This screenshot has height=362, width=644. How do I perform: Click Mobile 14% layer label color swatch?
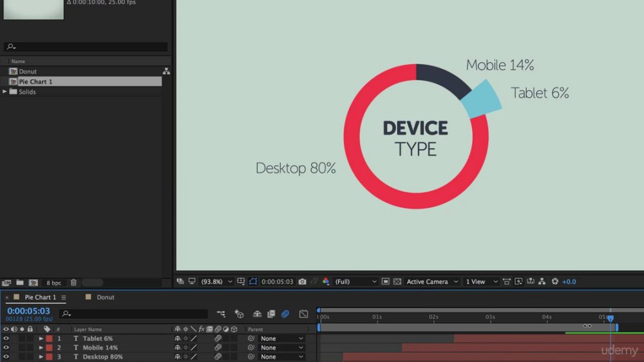(x=50, y=348)
